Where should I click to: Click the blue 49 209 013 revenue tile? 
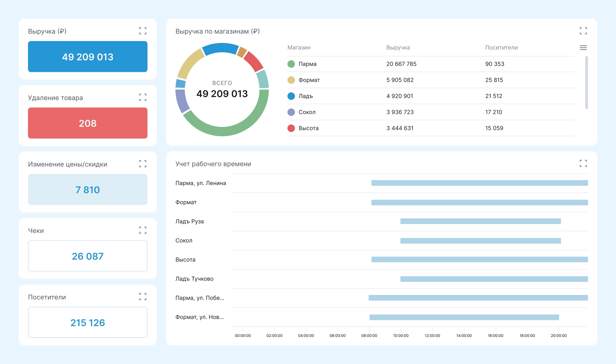pyautogui.click(x=88, y=57)
